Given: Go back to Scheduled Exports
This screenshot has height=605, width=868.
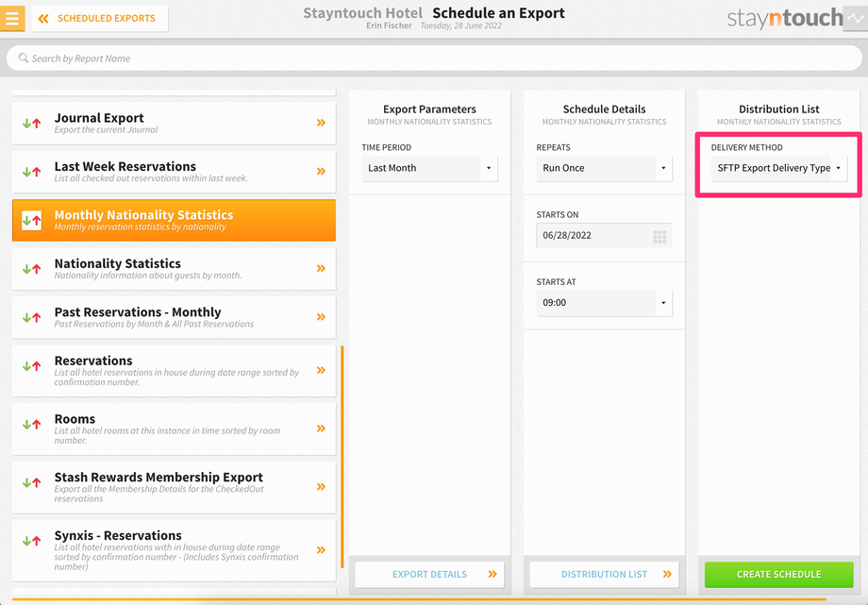Looking at the screenshot, I should [100, 18].
